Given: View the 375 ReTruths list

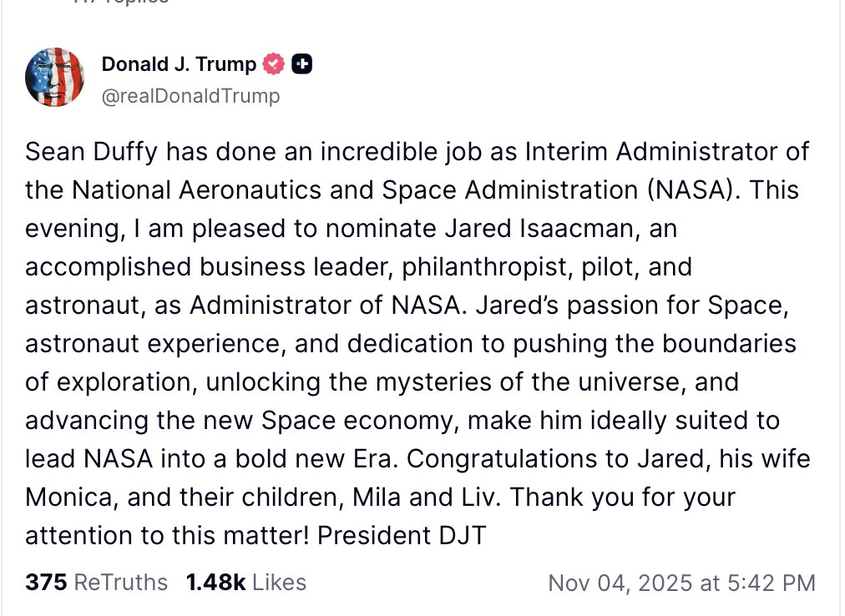Looking at the screenshot, I should point(96,582).
